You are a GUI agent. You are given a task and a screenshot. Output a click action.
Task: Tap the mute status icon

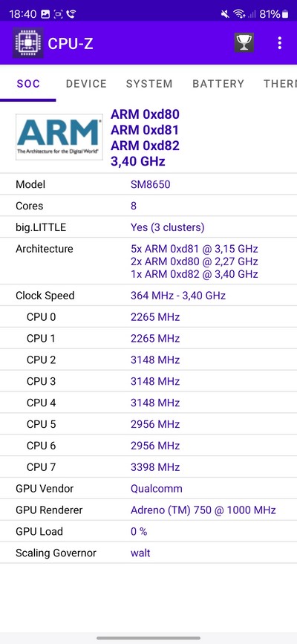tap(225, 14)
